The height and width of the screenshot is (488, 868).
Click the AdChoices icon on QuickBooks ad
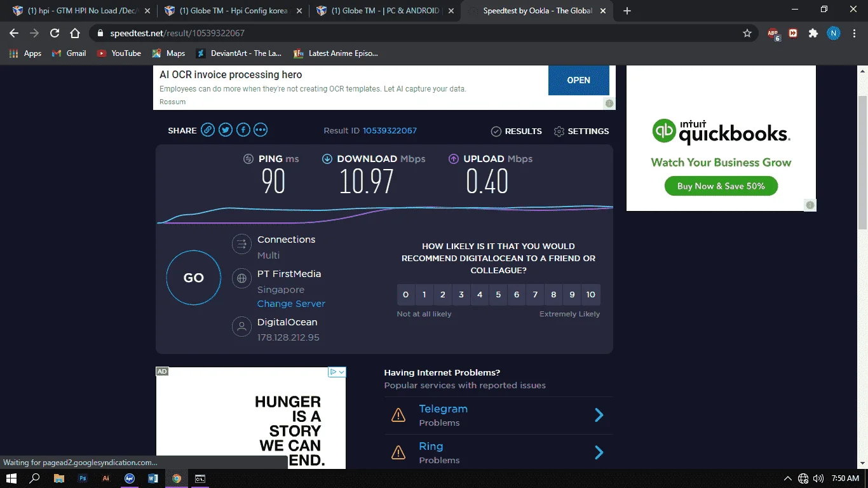click(x=810, y=205)
